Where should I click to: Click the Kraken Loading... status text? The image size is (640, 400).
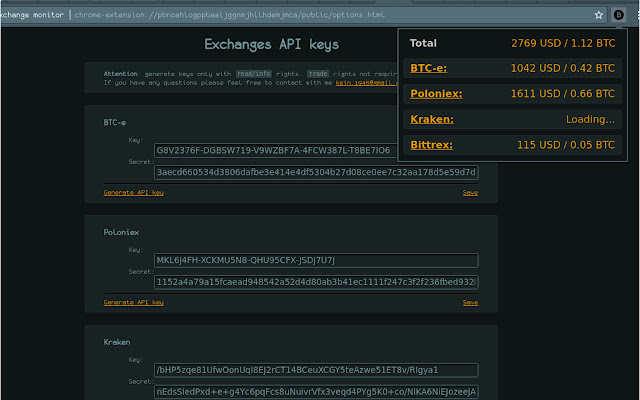590,119
